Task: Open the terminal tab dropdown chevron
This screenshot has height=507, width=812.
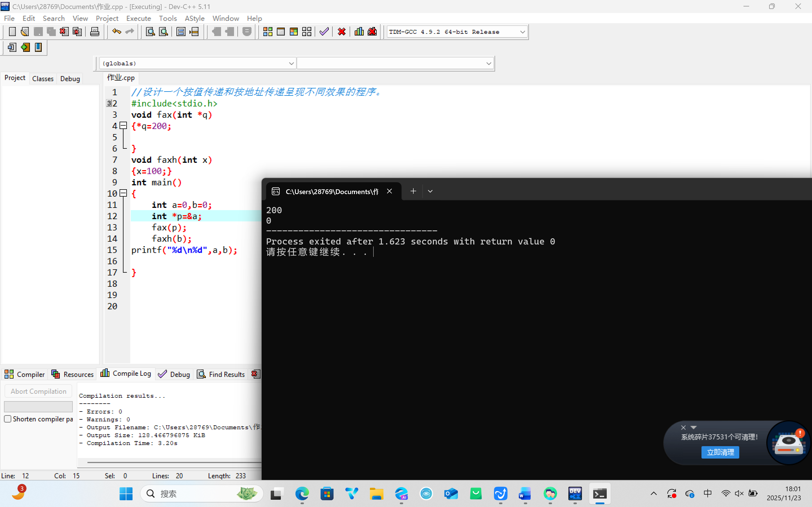Action: 430,191
